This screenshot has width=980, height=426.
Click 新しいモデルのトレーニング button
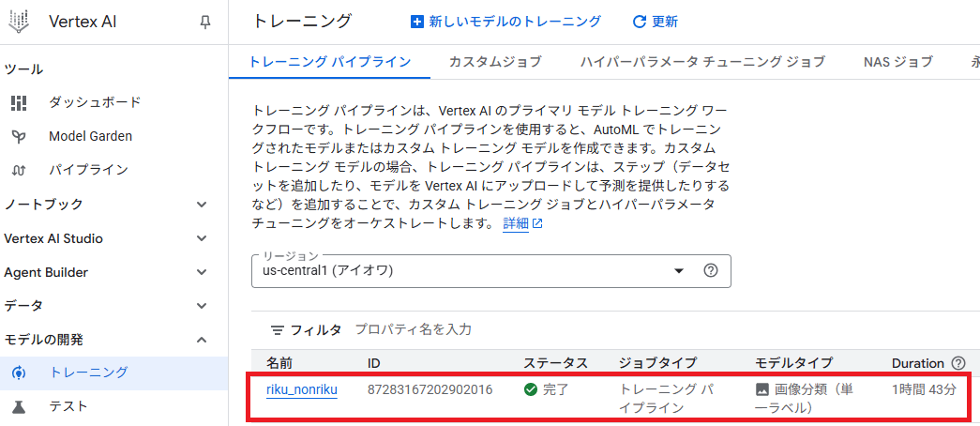505,22
